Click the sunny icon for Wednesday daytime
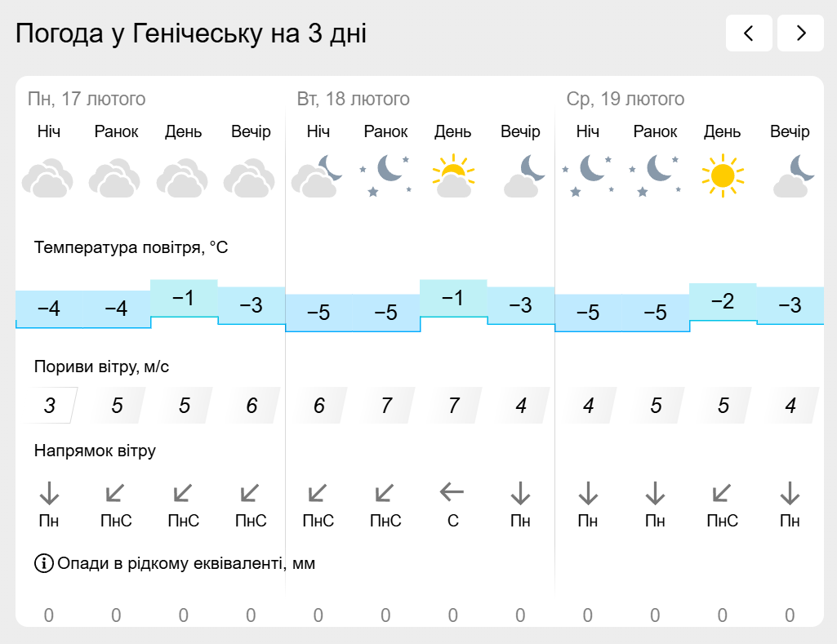Screen dimensions: 837x644 pos(723,175)
